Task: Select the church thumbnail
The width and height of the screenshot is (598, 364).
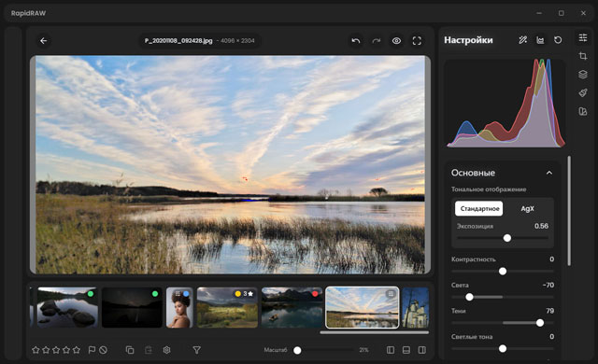Action: 416,307
